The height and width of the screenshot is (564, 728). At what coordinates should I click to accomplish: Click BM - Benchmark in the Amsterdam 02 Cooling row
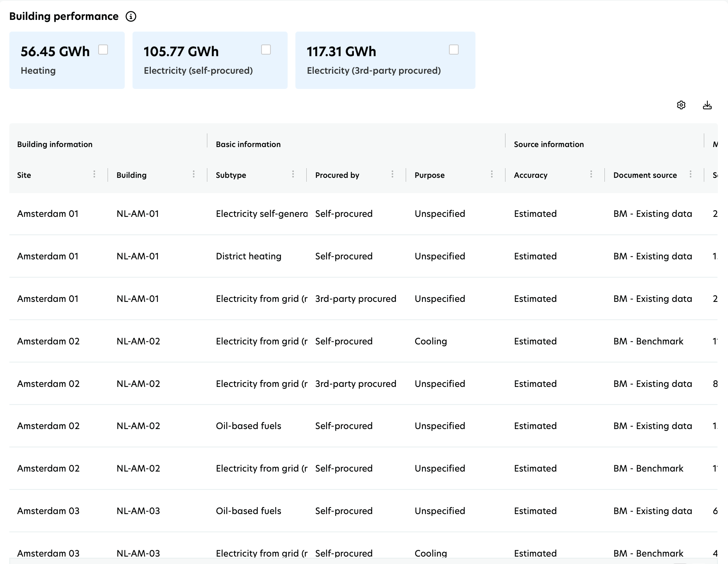[x=648, y=341]
